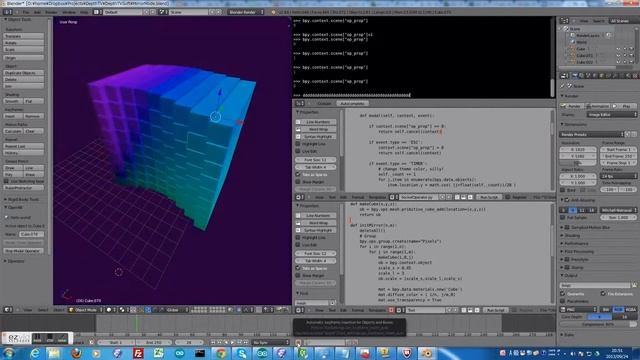Image resolution: width=640 pixels, height=360 pixels.
Task: Toggle Line Numbers in upper text editor
Action: pos(316,122)
